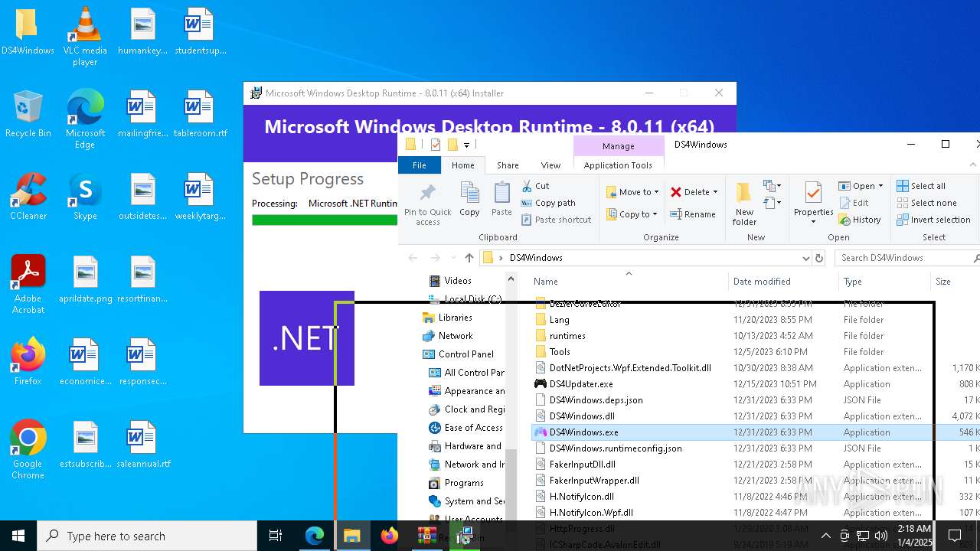Screen dimensions: 980x551
Task: Open Microsoft Edge from taskbar
Action: [315, 536]
